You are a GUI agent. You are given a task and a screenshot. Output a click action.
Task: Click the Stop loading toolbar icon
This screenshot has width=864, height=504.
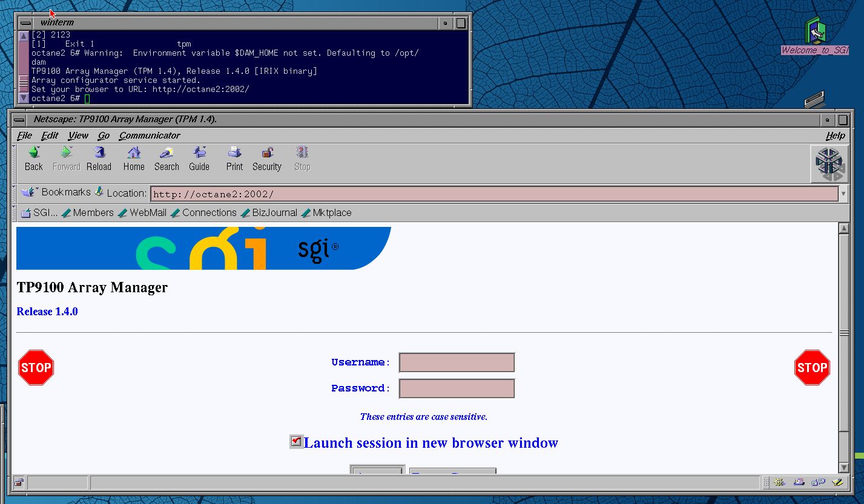(302, 159)
